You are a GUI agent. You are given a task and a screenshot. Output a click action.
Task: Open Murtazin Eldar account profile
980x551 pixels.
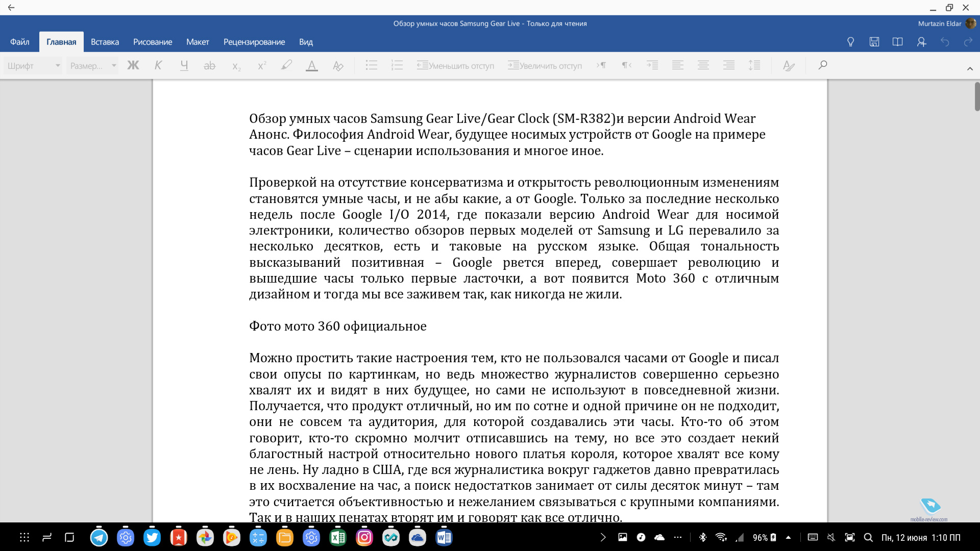pyautogui.click(x=946, y=23)
